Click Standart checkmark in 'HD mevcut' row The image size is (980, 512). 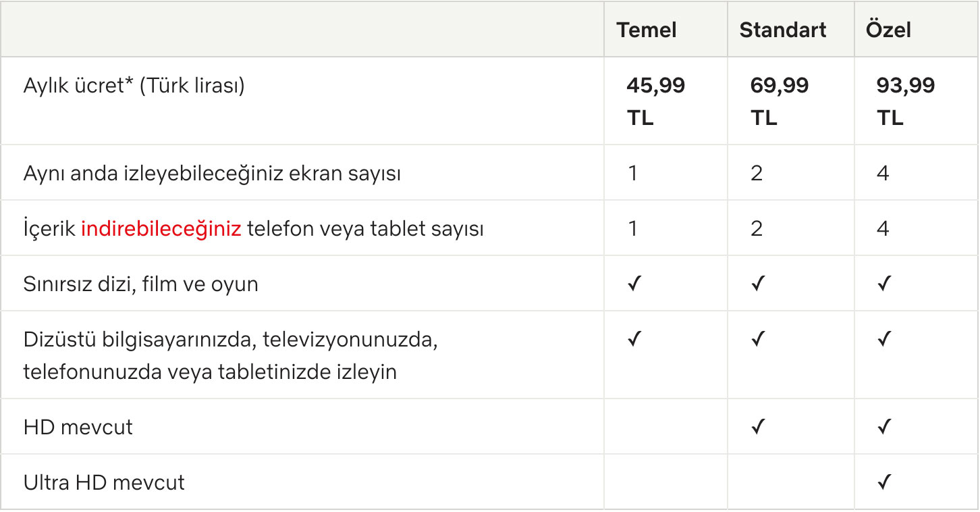(x=757, y=427)
